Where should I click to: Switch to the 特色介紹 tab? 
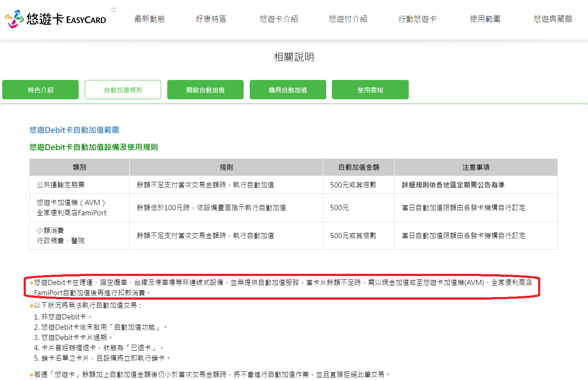point(40,90)
